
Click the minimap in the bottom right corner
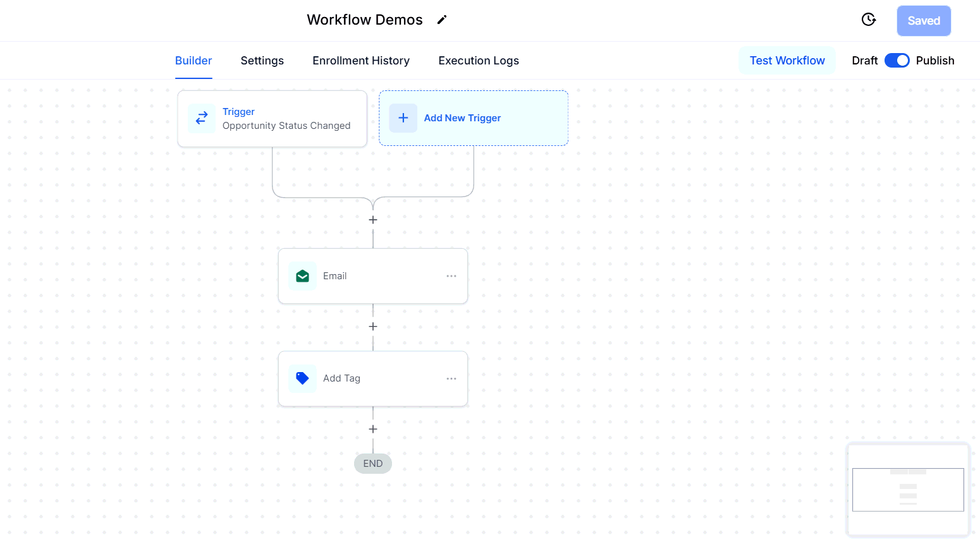(x=908, y=490)
